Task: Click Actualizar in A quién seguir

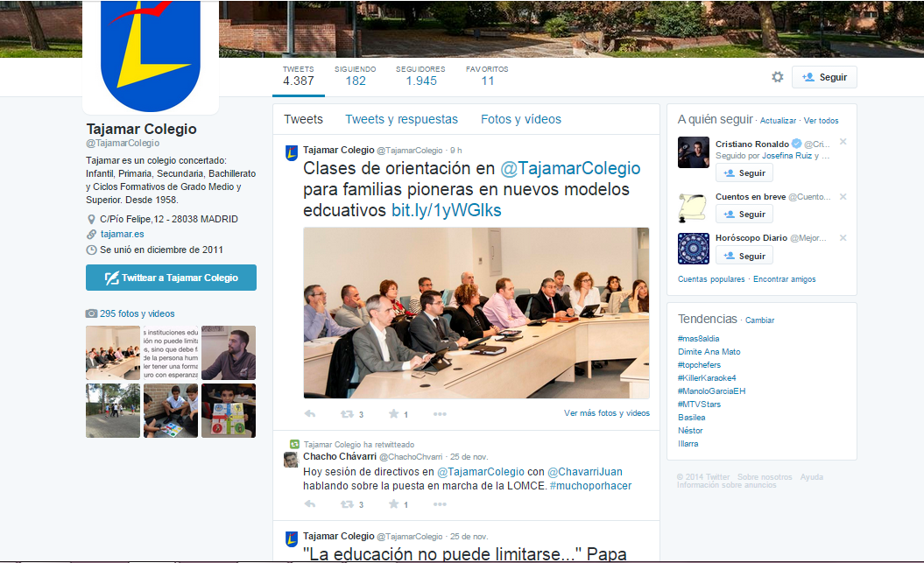Action: [778, 121]
